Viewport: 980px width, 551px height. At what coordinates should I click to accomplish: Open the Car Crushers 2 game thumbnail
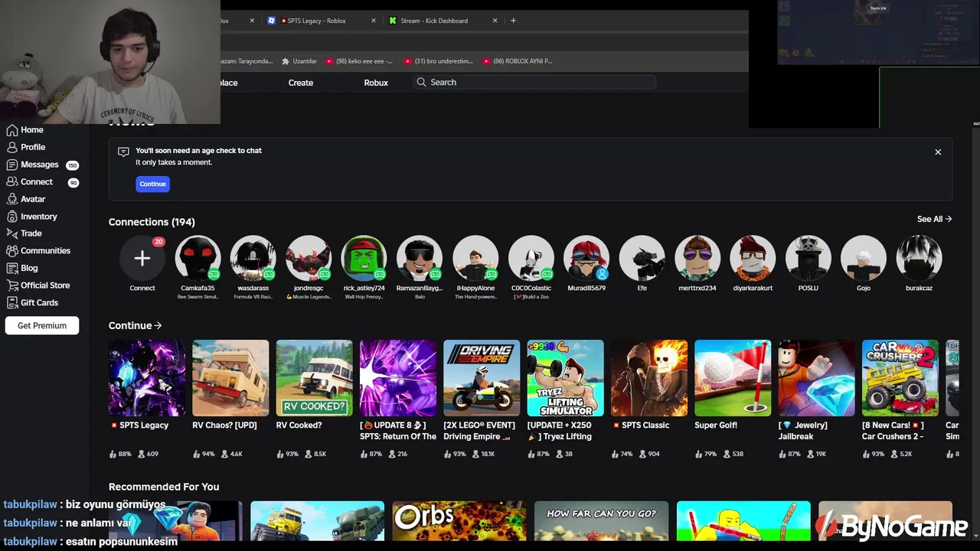click(900, 378)
